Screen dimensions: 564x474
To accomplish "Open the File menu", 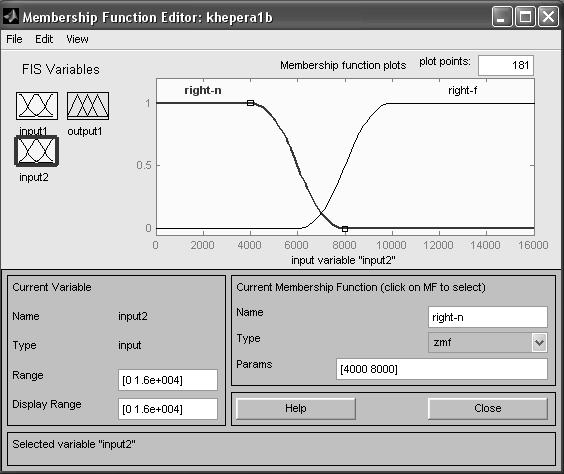I will pyautogui.click(x=14, y=39).
